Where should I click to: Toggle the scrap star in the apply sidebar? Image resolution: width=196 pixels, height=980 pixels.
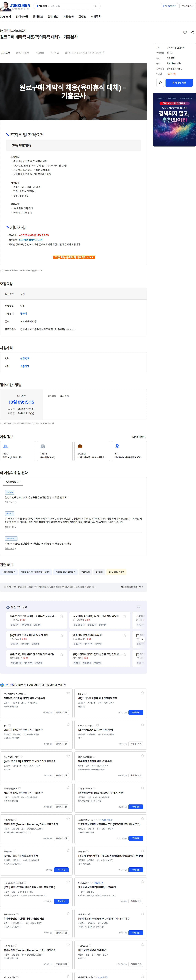click(160, 82)
